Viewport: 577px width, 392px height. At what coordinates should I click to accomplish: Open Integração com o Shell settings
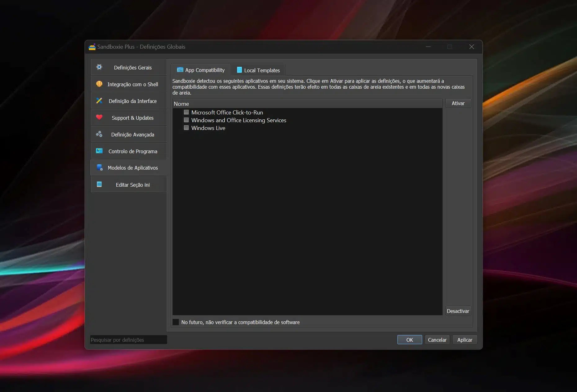click(129, 84)
